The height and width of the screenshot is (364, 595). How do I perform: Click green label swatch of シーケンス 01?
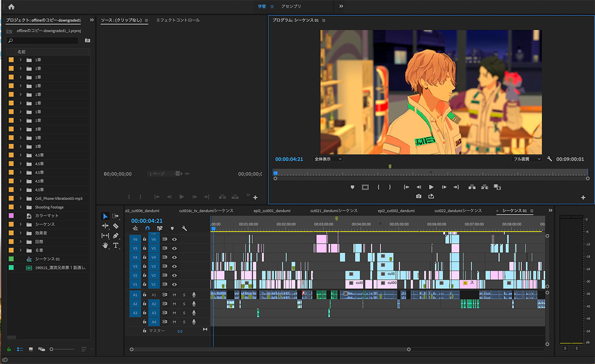click(x=11, y=259)
